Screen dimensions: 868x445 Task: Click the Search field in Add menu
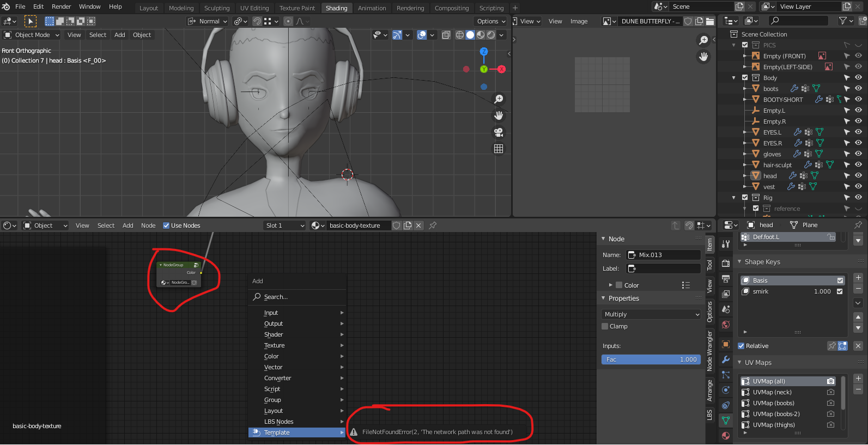[x=298, y=297]
